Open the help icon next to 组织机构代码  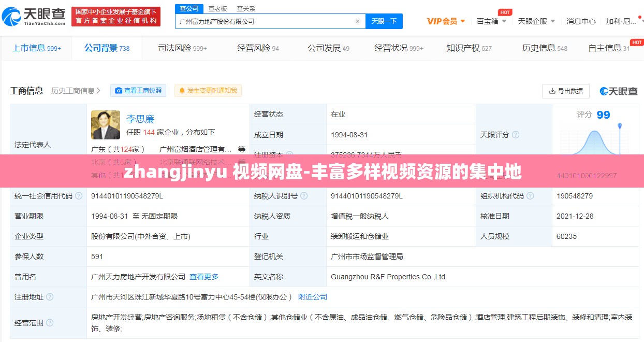coord(530,196)
